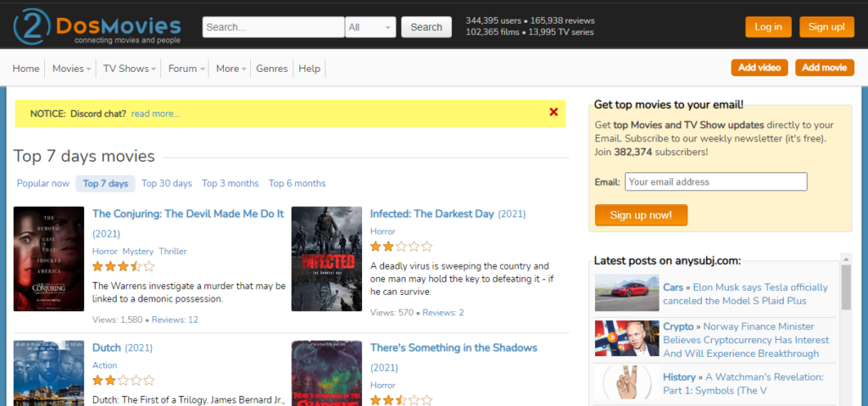Click There's Something in the Shadows poster
The height and width of the screenshot is (406, 868).
(x=326, y=373)
